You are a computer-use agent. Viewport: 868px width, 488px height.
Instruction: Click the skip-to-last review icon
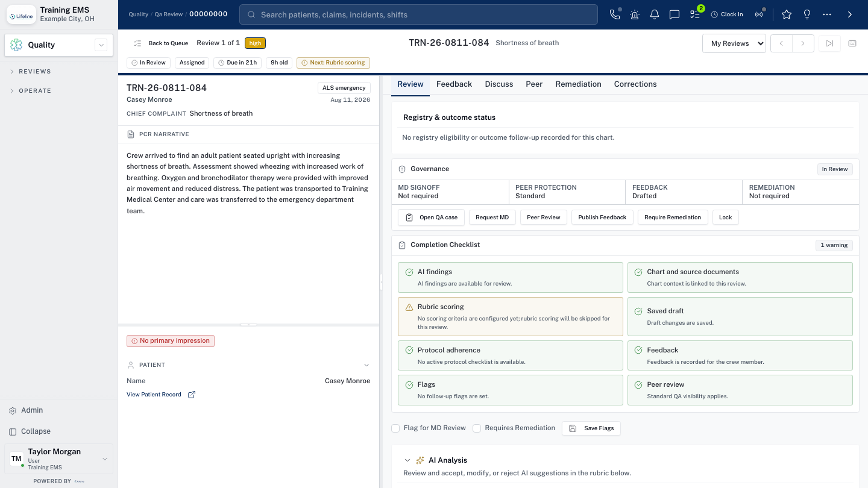[829, 43]
